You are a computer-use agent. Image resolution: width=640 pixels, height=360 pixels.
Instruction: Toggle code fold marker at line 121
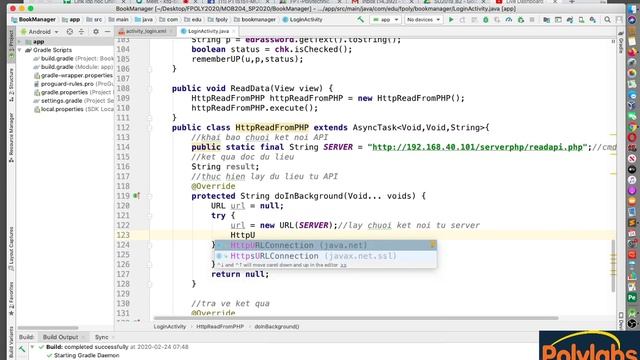coord(150,216)
